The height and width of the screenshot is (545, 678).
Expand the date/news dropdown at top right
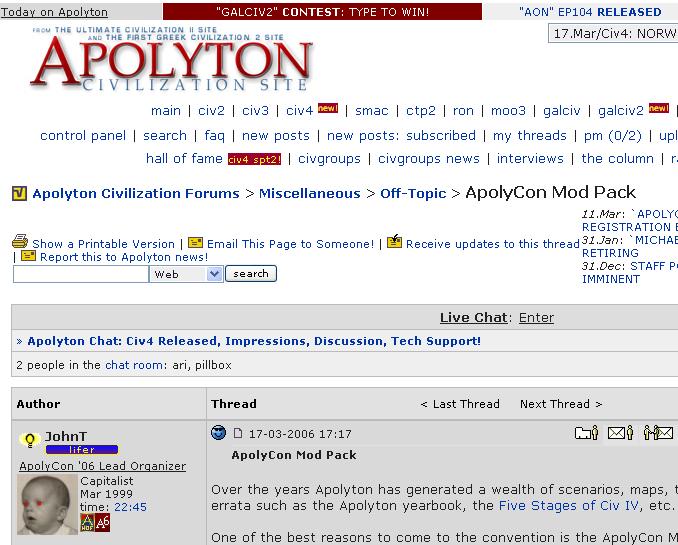point(612,34)
